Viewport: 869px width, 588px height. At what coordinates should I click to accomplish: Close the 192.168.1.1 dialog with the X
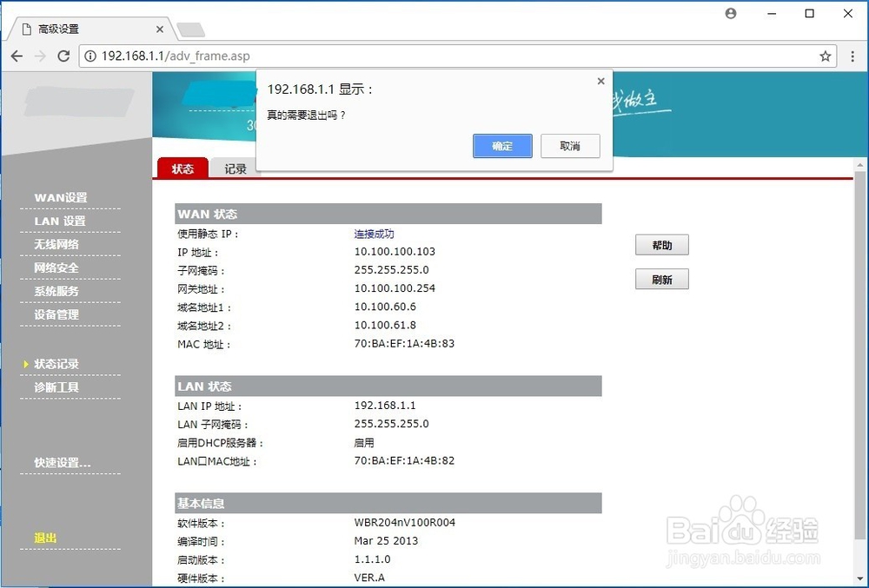click(600, 81)
